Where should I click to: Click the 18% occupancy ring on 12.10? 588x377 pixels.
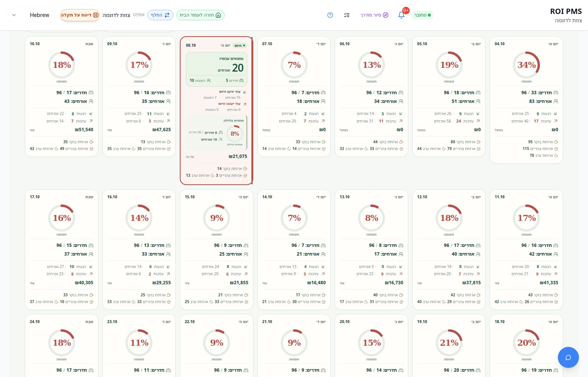pyautogui.click(x=449, y=218)
